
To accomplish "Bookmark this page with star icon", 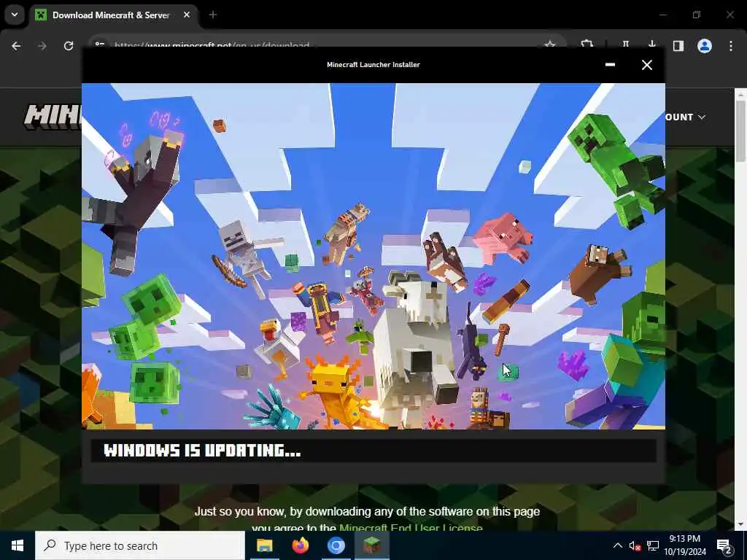I will (550, 44).
